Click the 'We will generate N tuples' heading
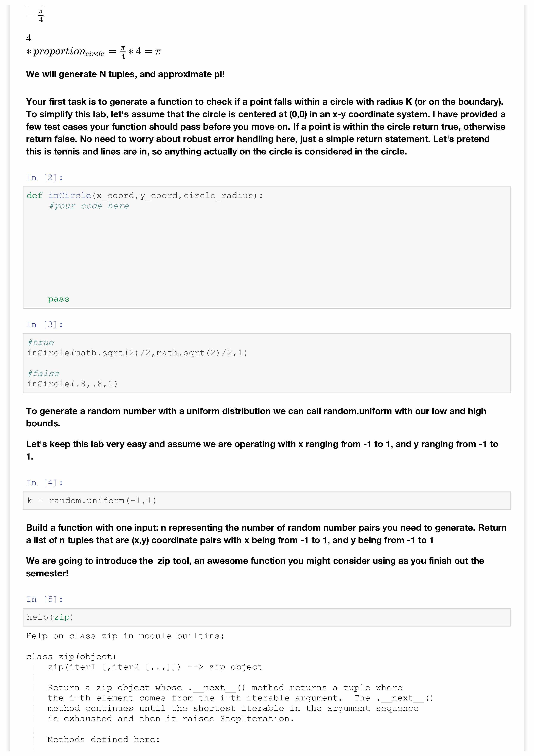 [x=125, y=74]
